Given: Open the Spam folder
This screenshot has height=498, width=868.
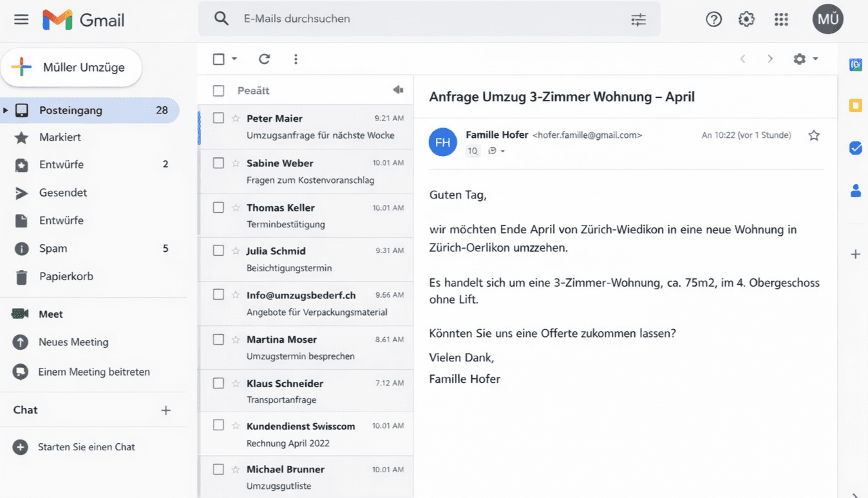Looking at the screenshot, I should (54, 248).
